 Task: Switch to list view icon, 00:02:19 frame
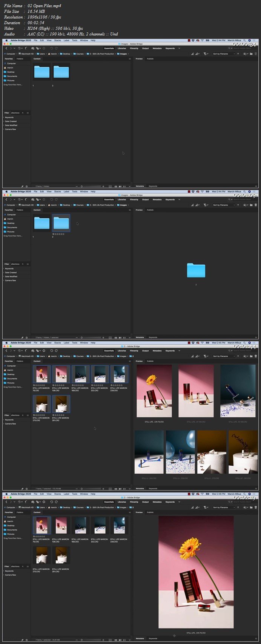124,640
